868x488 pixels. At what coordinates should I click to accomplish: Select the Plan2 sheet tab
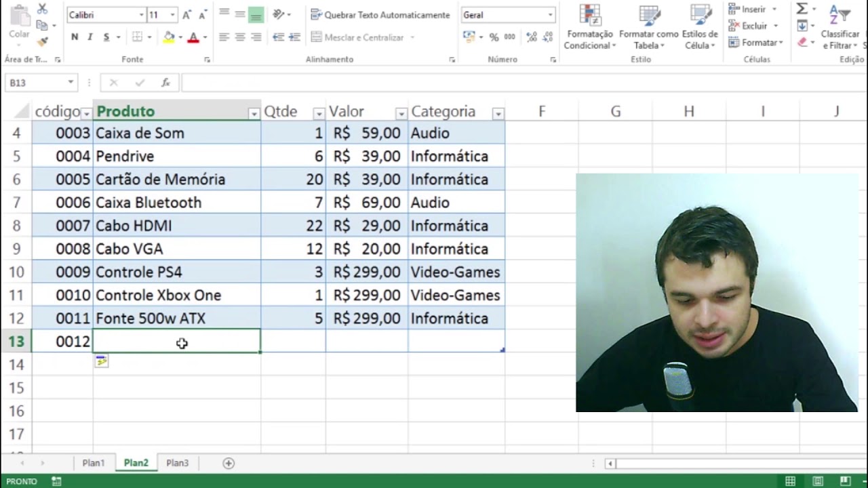pyautogui.click(x=136, y=463)
